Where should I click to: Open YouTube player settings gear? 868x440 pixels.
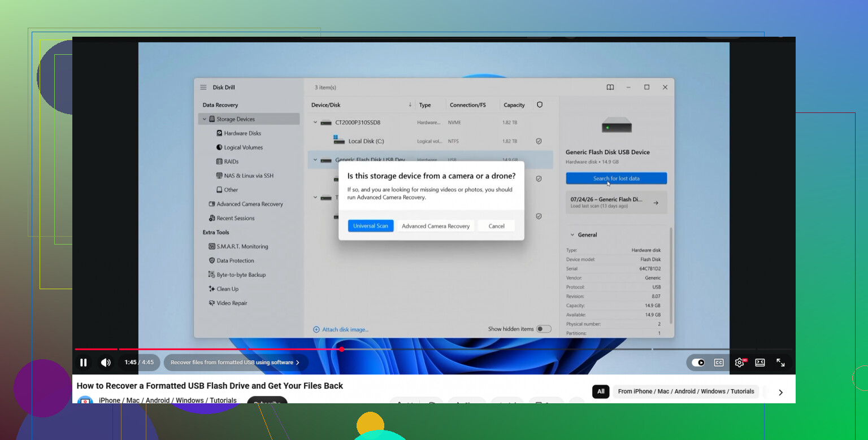[x=740, y=363]
